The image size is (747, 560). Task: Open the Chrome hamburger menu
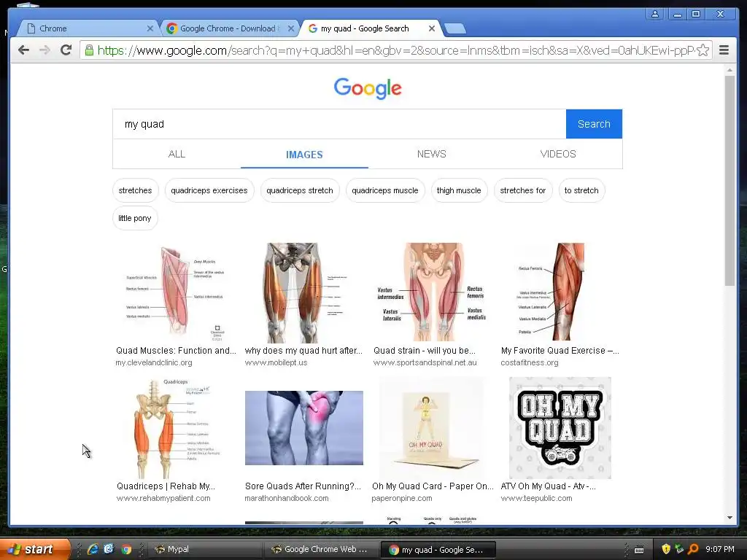(x=724, y=50)
